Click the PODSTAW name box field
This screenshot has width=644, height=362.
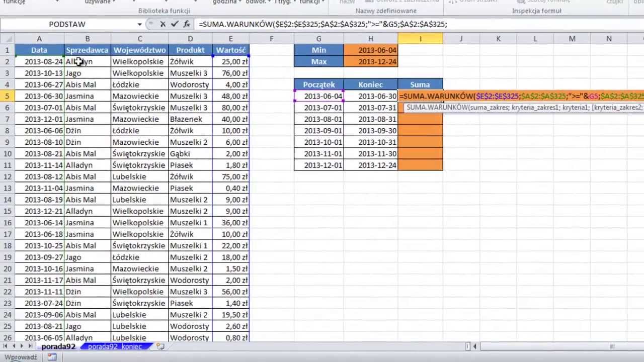pos(67,24)
